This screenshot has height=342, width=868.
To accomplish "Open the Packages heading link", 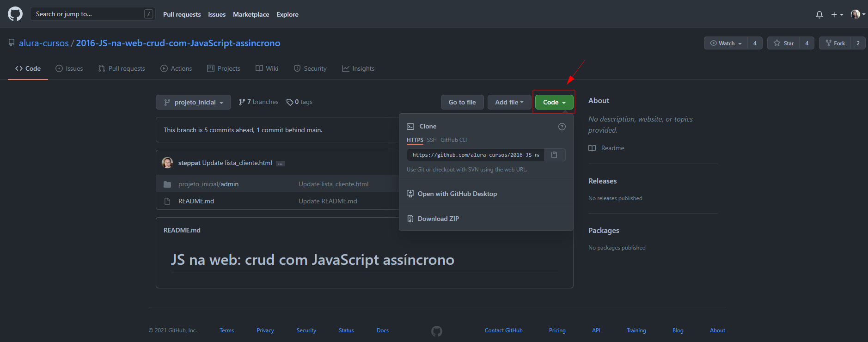I will coord(604,231).
